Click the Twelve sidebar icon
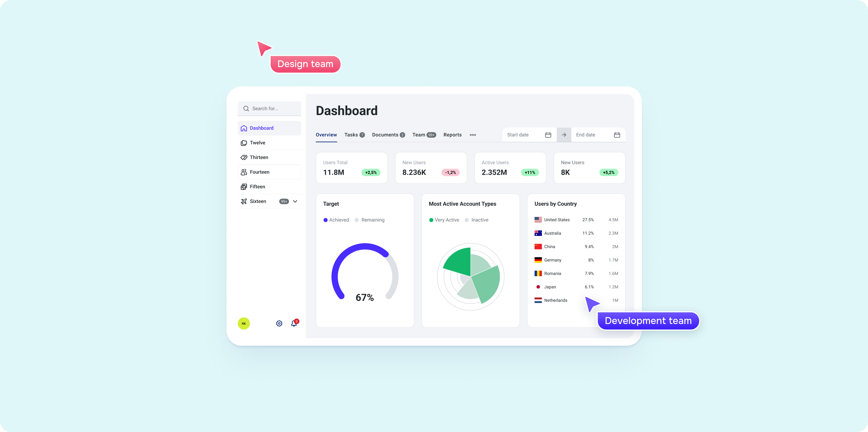The height and width of the screenshot is (432, 868). point(244,142)
